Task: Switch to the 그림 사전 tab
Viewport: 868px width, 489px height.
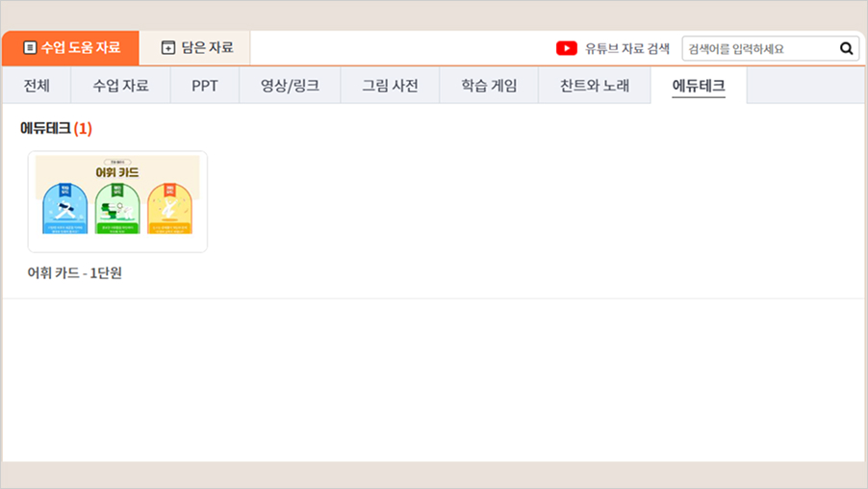Action: [x=390, y=86]
